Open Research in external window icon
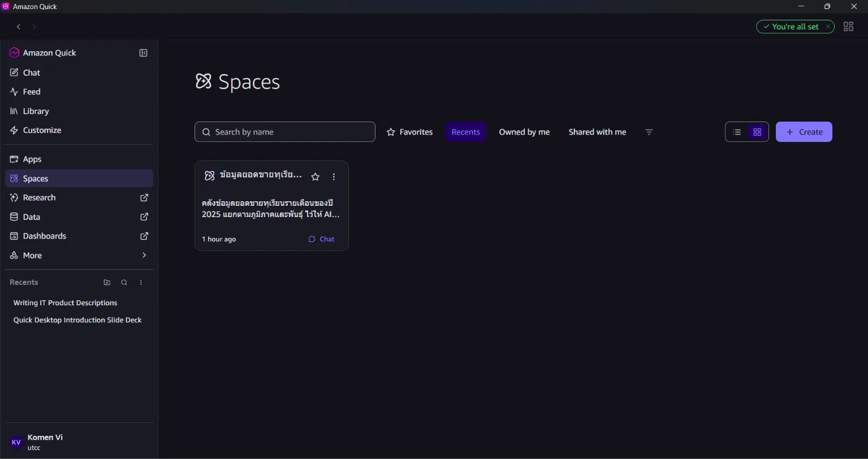This screenshot has width=868, height=459. click(144, 198)
